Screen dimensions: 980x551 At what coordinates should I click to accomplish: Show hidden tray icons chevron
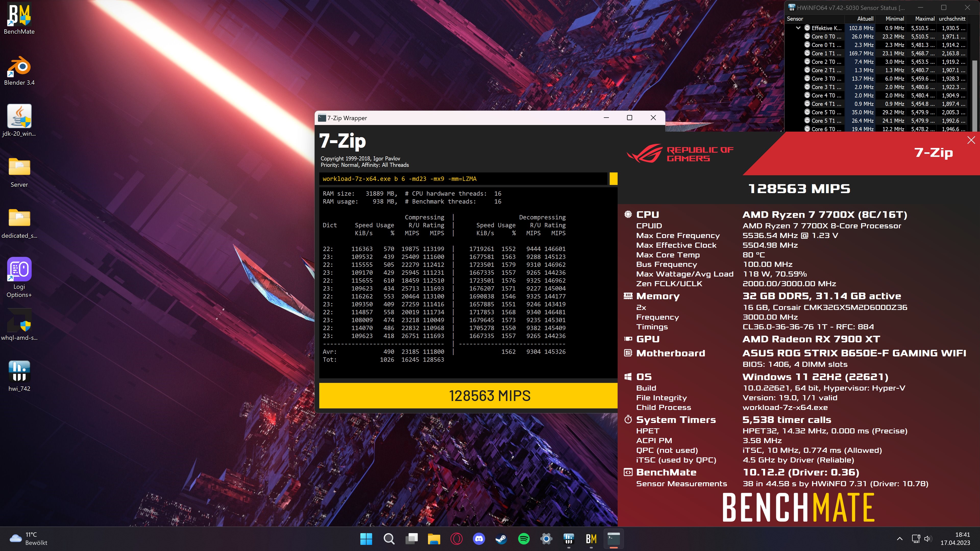pos(900,539)
